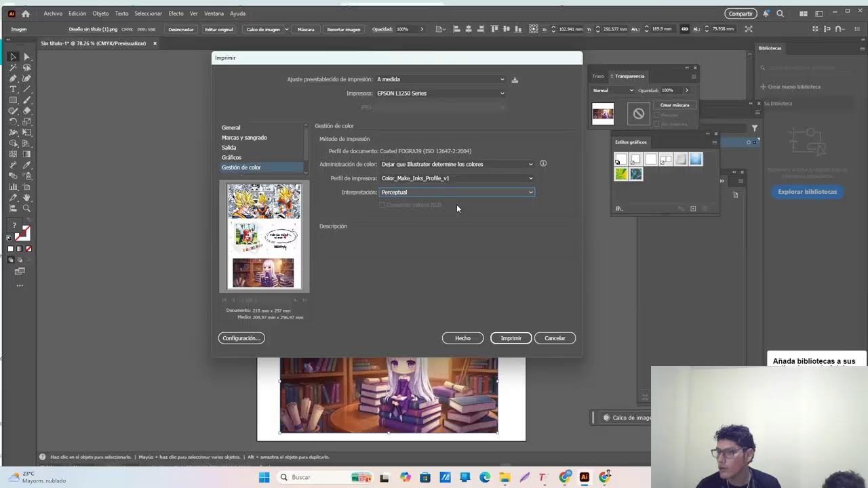Open the Libraries filter funnel
The width and height of the screenshot is (868, 488).
tap(754, 128)
